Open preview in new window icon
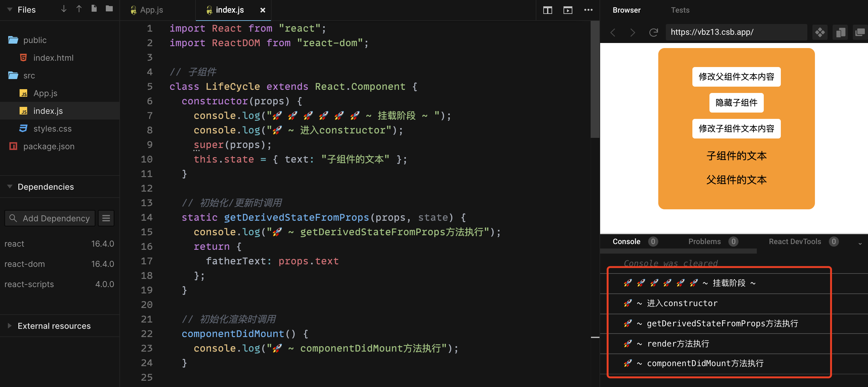 click(x=860, y=32)
